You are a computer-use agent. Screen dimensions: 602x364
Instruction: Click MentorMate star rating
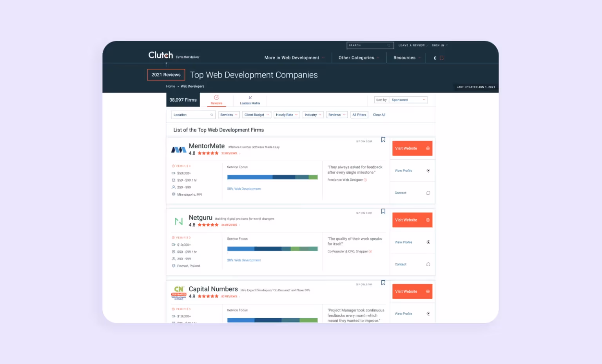click(x=208, y=153)
